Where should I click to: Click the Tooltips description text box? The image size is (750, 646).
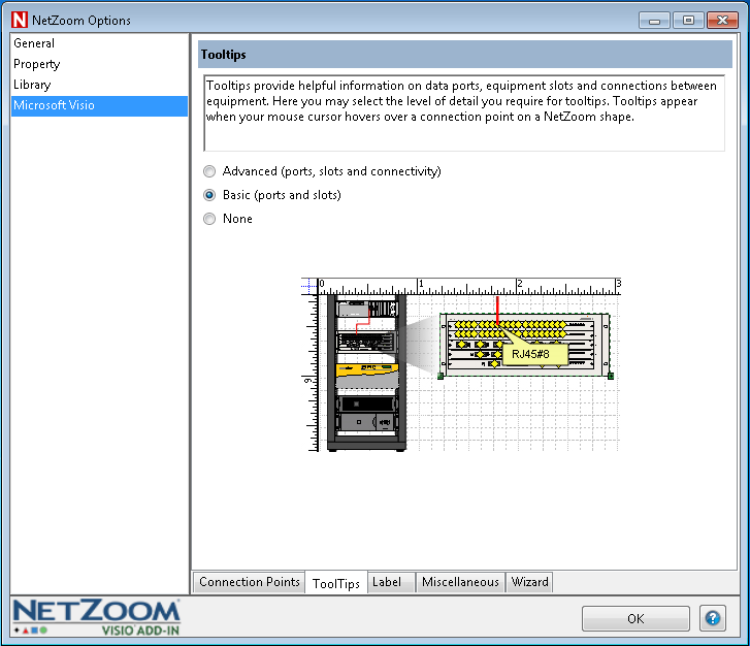464,113
